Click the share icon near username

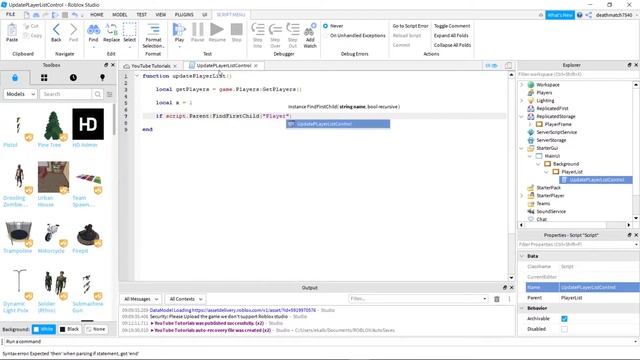point(589,15)
